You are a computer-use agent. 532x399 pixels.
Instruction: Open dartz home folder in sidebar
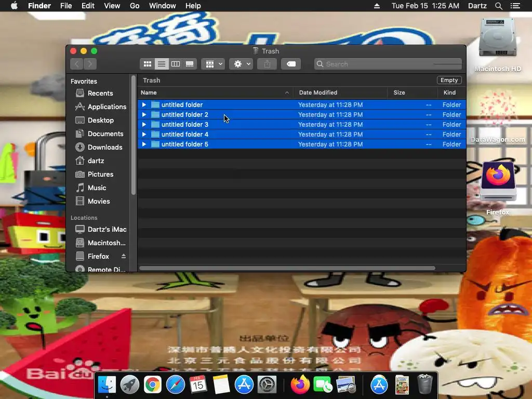click(x=90, y=161)
